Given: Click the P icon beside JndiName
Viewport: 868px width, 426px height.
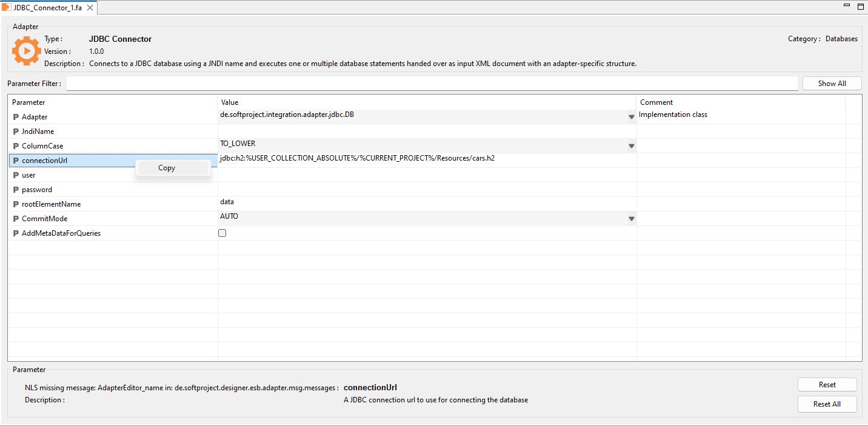Looking at the screenshot, I should [x=16, y=131].
